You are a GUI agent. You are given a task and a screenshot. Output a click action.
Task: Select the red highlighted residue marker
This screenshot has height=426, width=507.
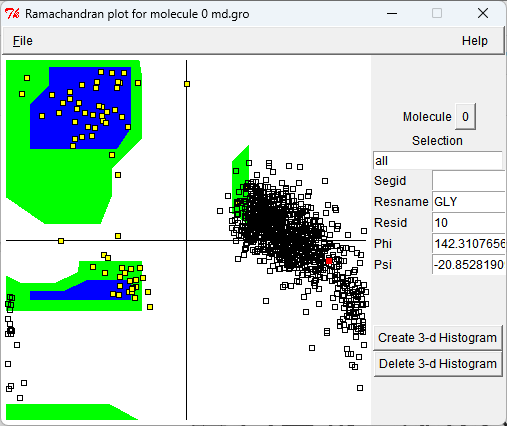point(329,261)
